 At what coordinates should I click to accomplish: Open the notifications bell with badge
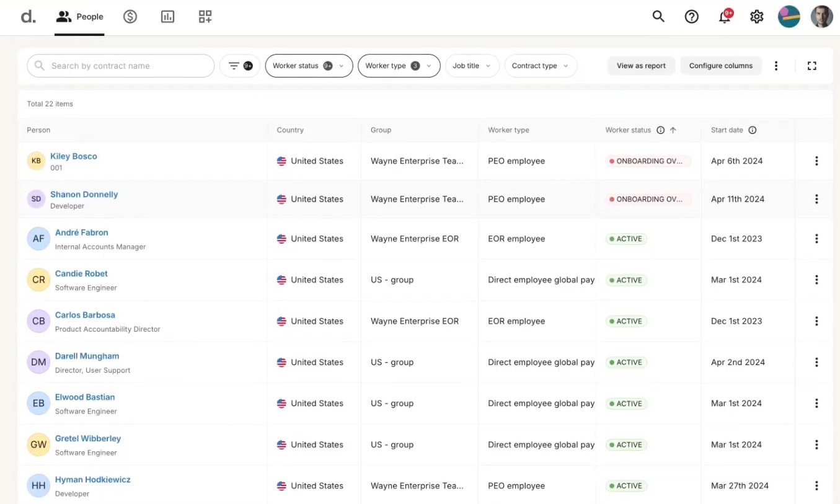[x=724, y=17]
